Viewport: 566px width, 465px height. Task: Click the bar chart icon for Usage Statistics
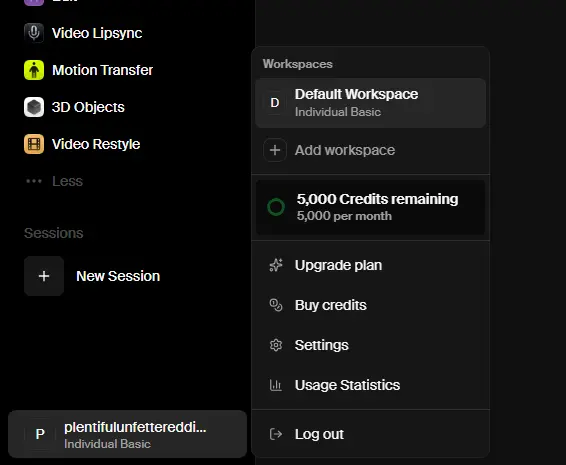(x=276, y=385)
